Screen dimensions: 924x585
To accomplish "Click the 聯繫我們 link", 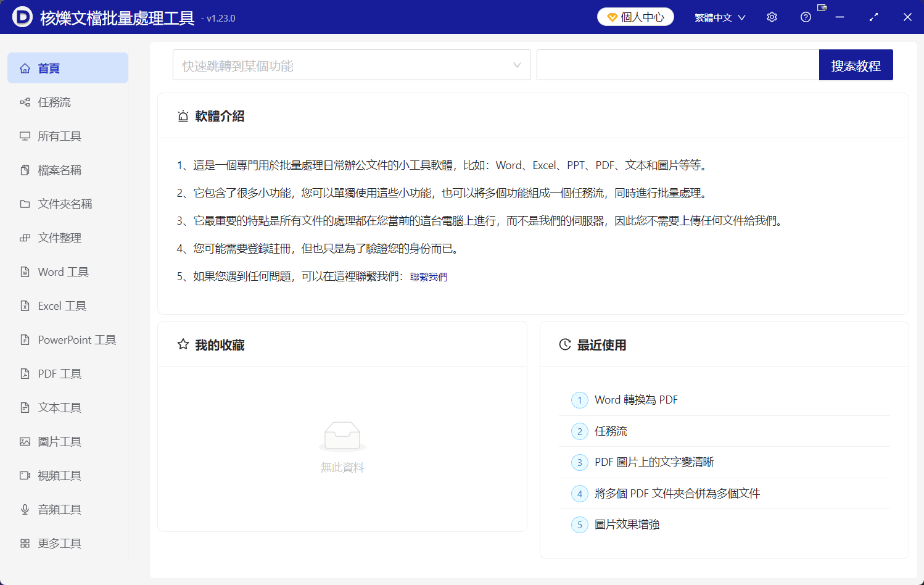I will click(429, 277).
